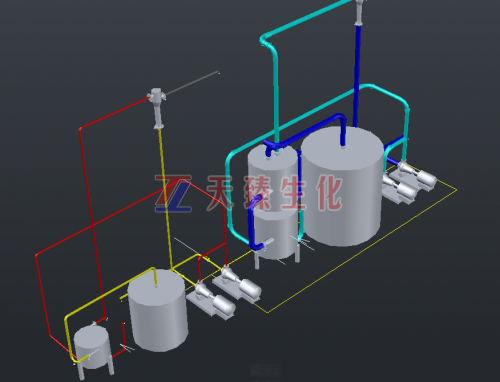Select the second pump near the large tank
The height and width of the screenshot is (382, 500).
click(398, 189)
